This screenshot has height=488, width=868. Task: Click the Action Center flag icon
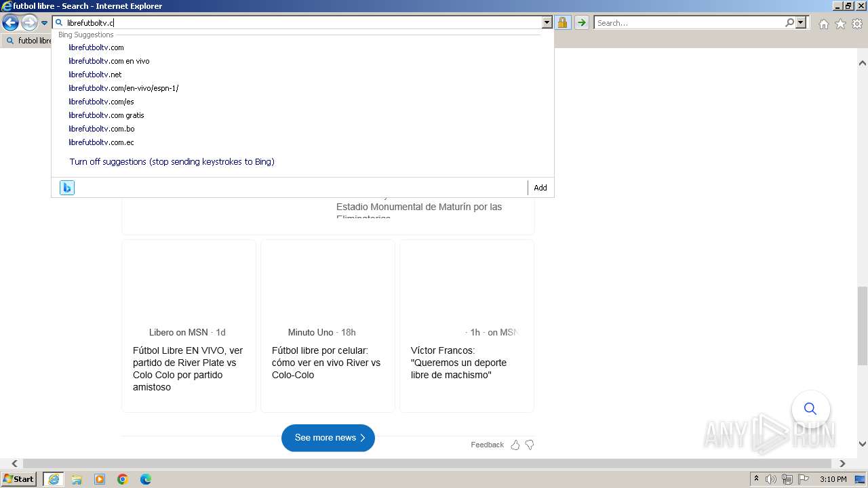[804, 479]
